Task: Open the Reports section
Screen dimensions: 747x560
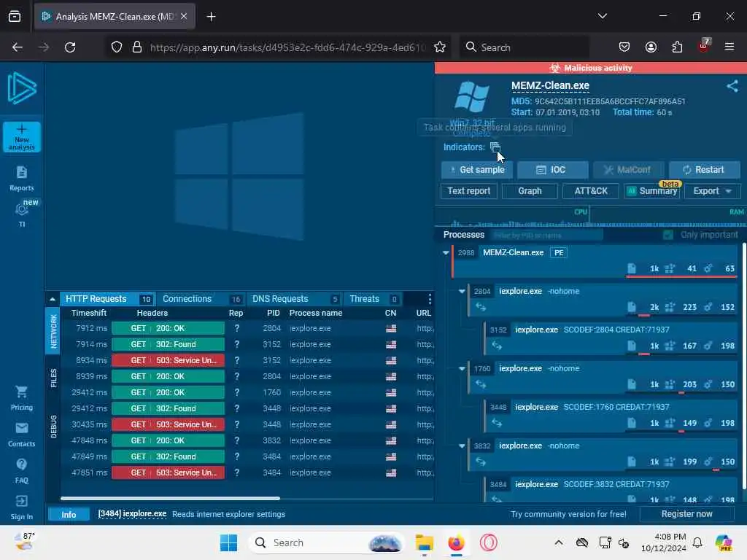Action: click(21, 179)
